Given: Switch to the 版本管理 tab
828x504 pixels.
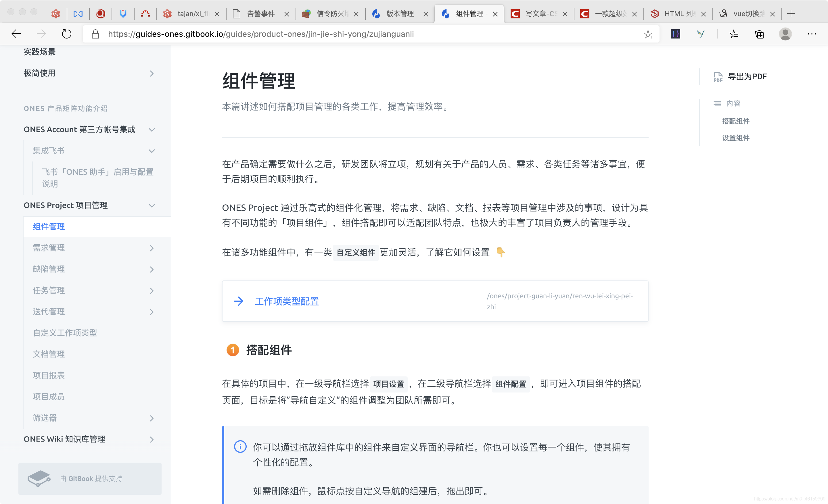Looking at the screenshot, I should point(399,14).
